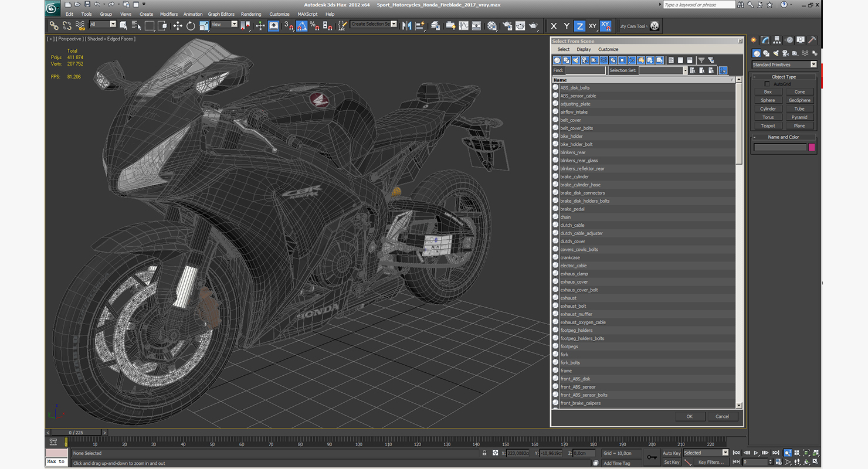Open the Display menu in Select From Scene
Viewport: 868px width, 469px height.
pyautogui.click(x=584, y=49)
